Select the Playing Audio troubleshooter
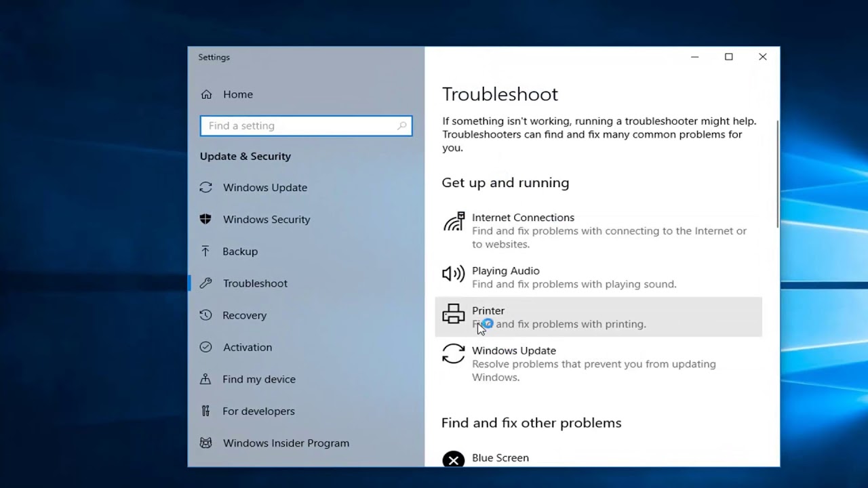Viewport: 868px width, 488px height. click(x=598, y=277)
